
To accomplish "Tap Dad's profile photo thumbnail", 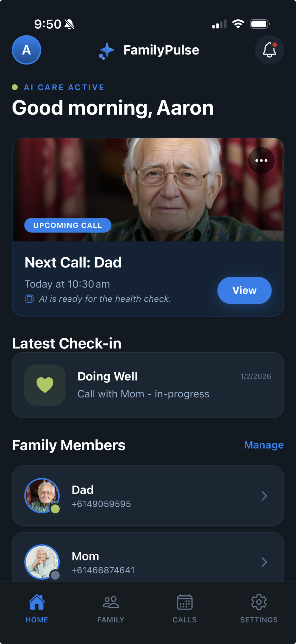I will click(42, 495).
